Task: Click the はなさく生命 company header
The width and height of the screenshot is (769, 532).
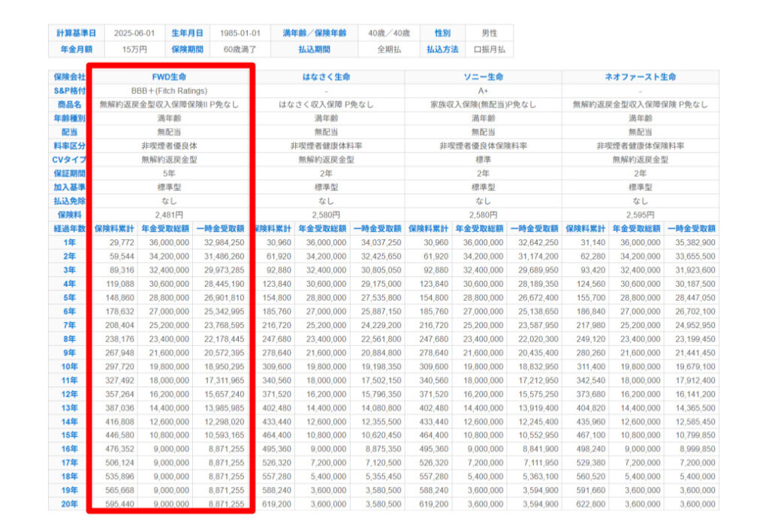Action: 326,77
